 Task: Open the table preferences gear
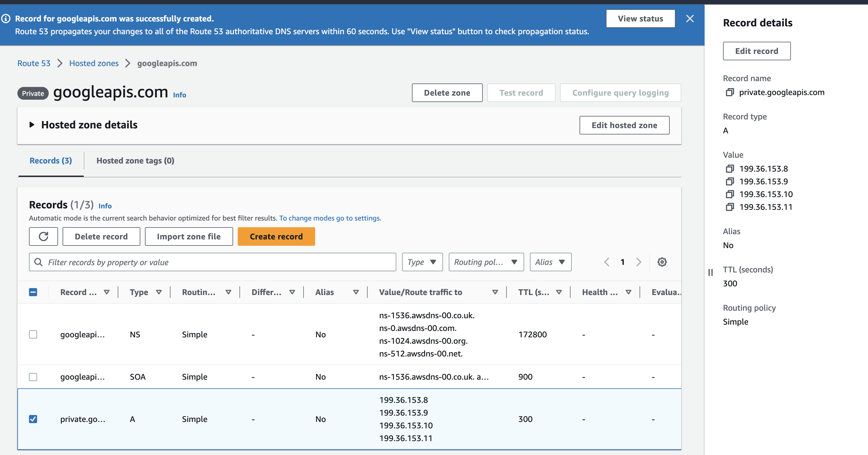pos(662,262)
